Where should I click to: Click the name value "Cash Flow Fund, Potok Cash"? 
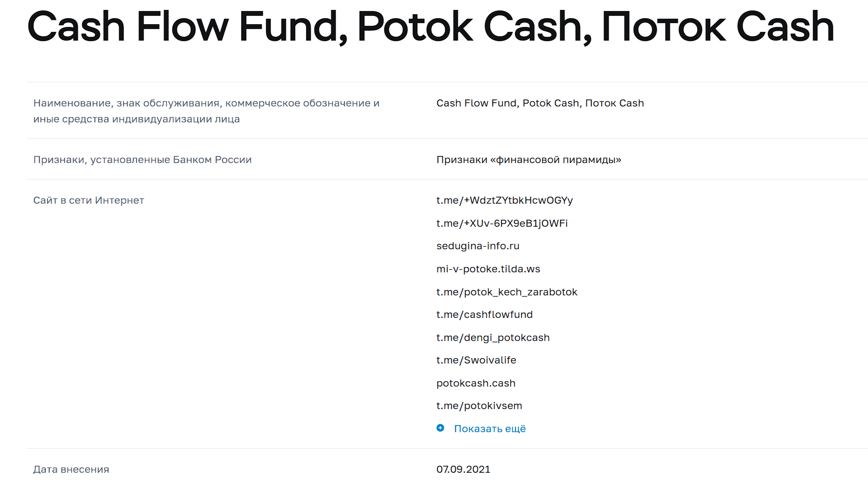540,103
